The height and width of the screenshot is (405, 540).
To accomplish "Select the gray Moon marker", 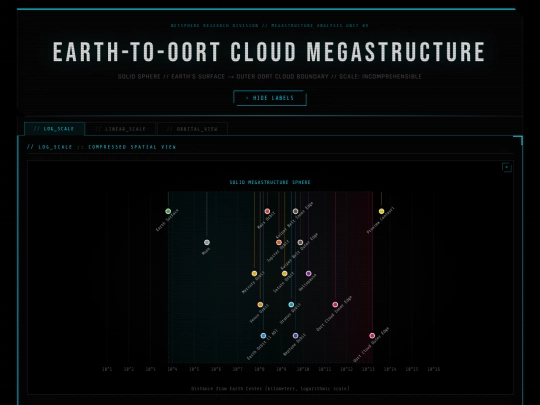I will [207, 242].
